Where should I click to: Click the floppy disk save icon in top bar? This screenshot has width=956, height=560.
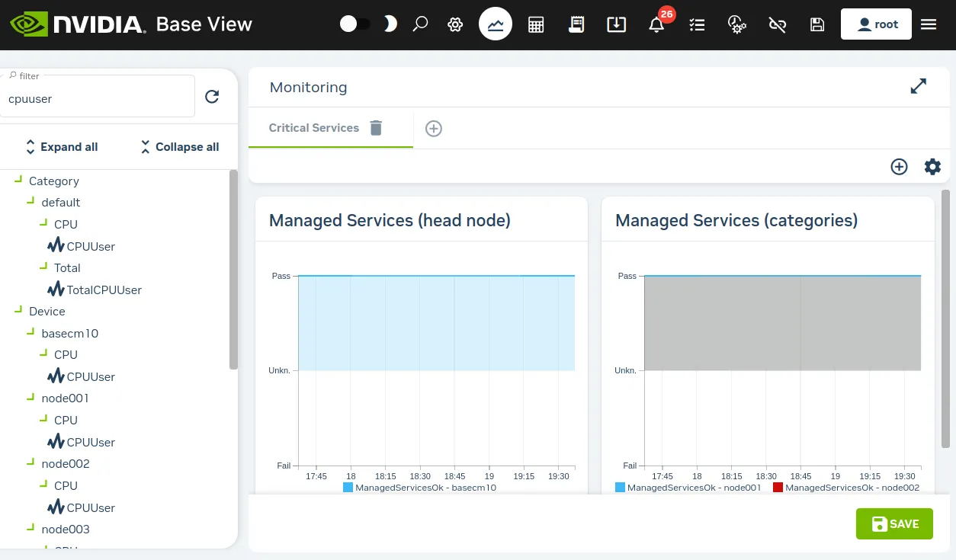click(817, 24)
